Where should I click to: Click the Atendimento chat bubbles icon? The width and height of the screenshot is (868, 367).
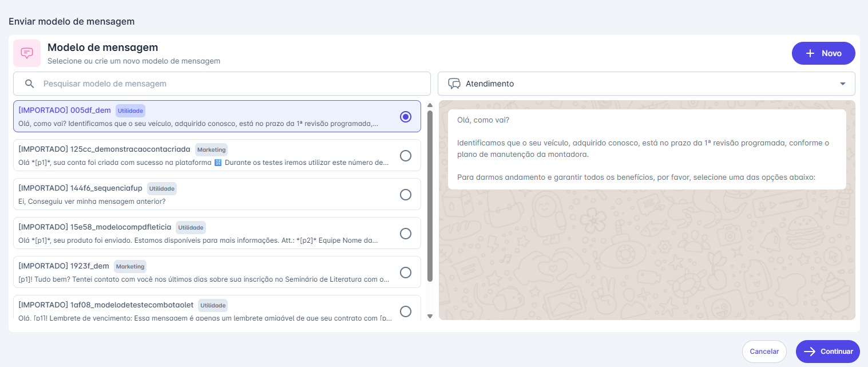tap(454, 84)
